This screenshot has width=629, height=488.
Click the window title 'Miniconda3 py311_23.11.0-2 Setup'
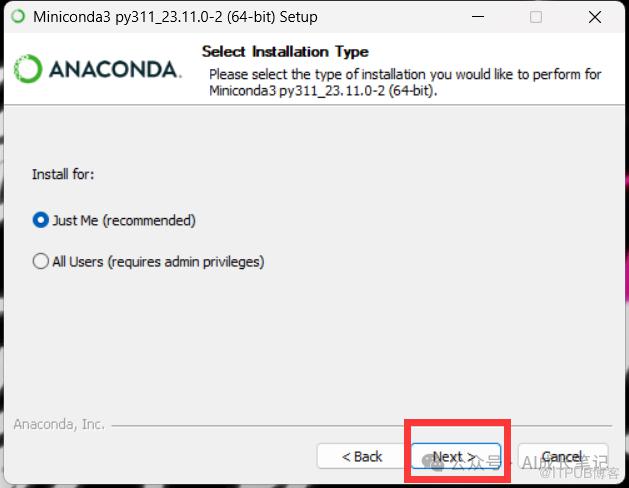[x=175, y=17]
